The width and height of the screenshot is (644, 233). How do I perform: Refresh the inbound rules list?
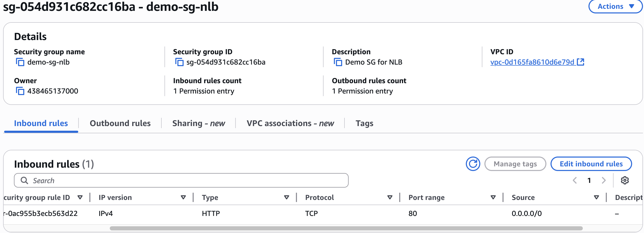point(473,164)
